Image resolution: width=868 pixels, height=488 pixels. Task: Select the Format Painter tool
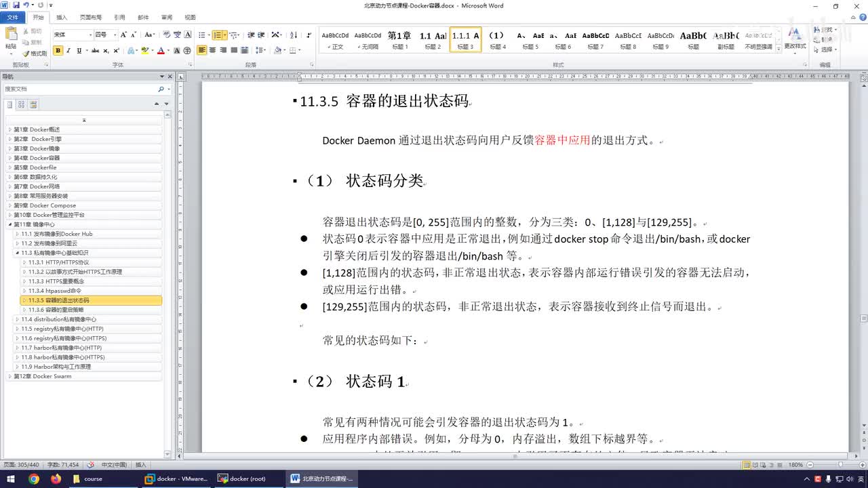(35, 54)
